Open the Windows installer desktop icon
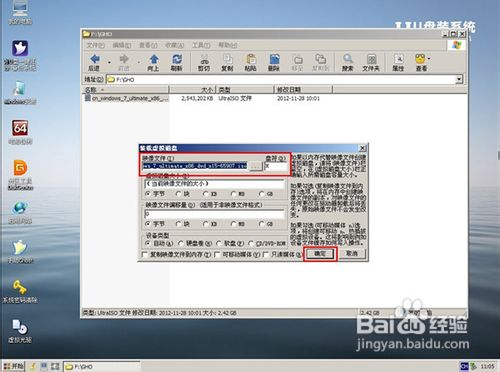The image size is (500, 372). (x=19, y=89)
